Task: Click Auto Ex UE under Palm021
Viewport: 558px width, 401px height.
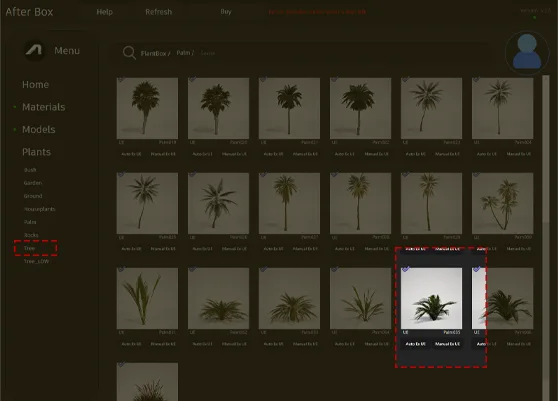Action: [273, 154]
